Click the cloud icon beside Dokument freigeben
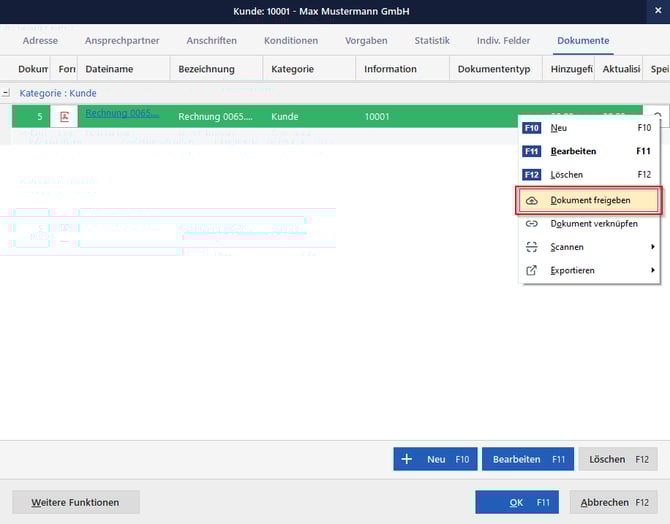This screenshot has height=524, width=670. 532,200
